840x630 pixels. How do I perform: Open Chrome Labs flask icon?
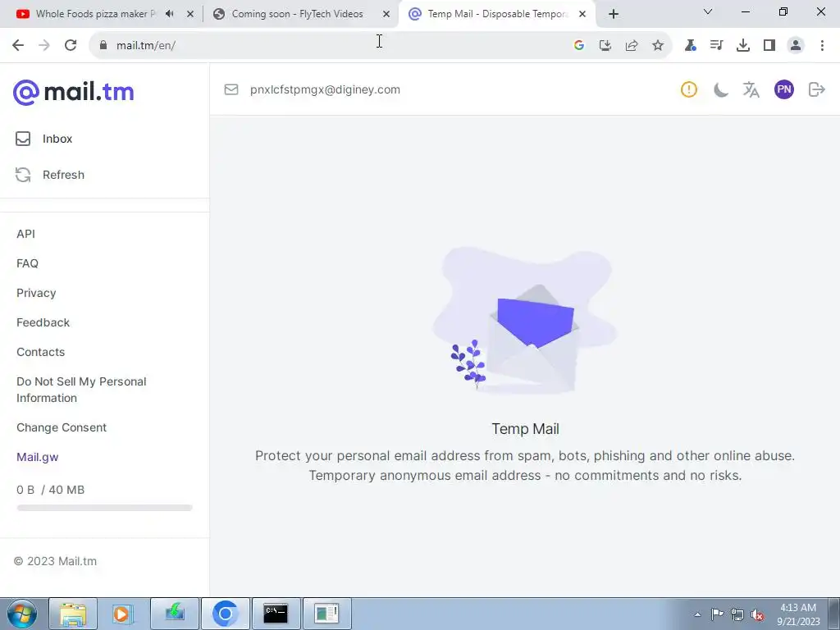[x=691, y=46]
